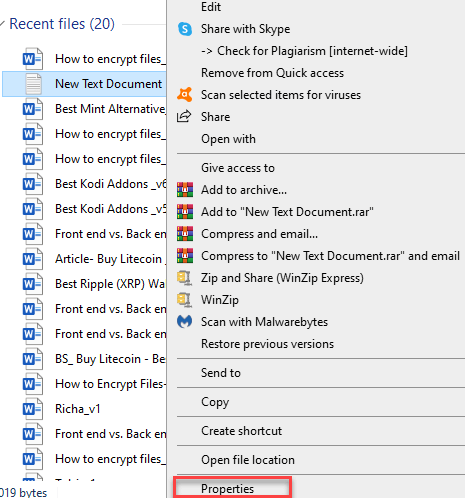The image size is (465, 498).
Task: Click the text file icon of New Text Document
Action: pos(33,84)
